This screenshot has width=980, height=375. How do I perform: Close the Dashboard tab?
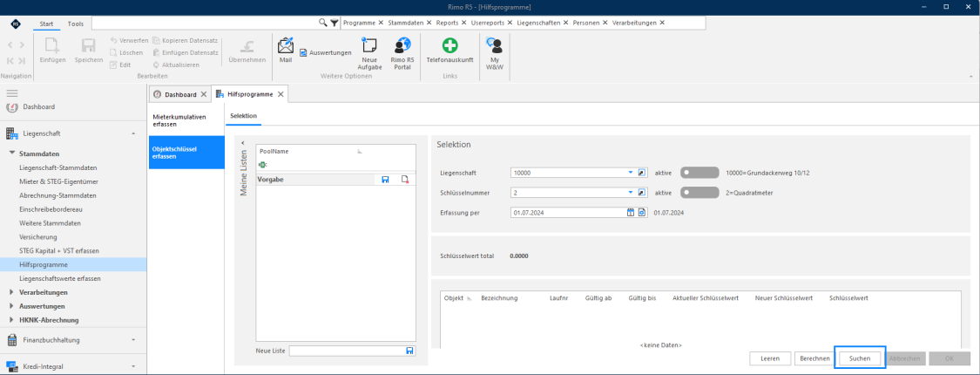point(203,94)
